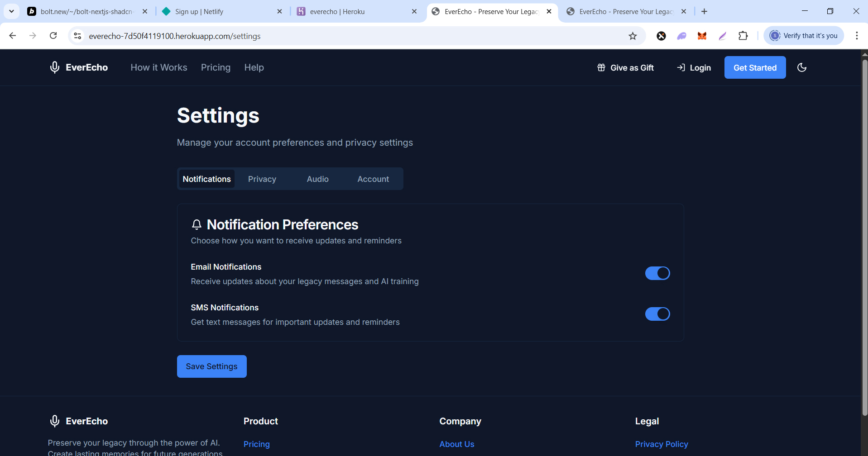The height and width of the screenshot is (456, 868).
Task: Click the footer Company heading
Action: pyautogui.click(x=460, y=421)
